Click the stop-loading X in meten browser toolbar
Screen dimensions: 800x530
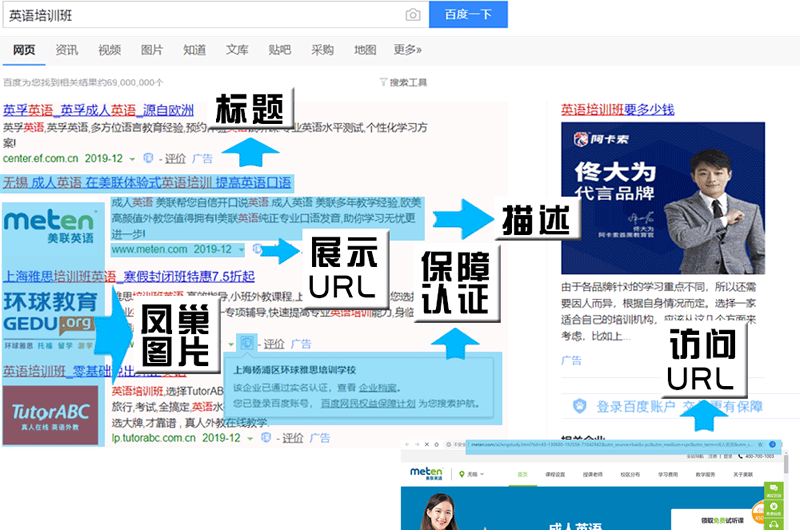point(427,444)
